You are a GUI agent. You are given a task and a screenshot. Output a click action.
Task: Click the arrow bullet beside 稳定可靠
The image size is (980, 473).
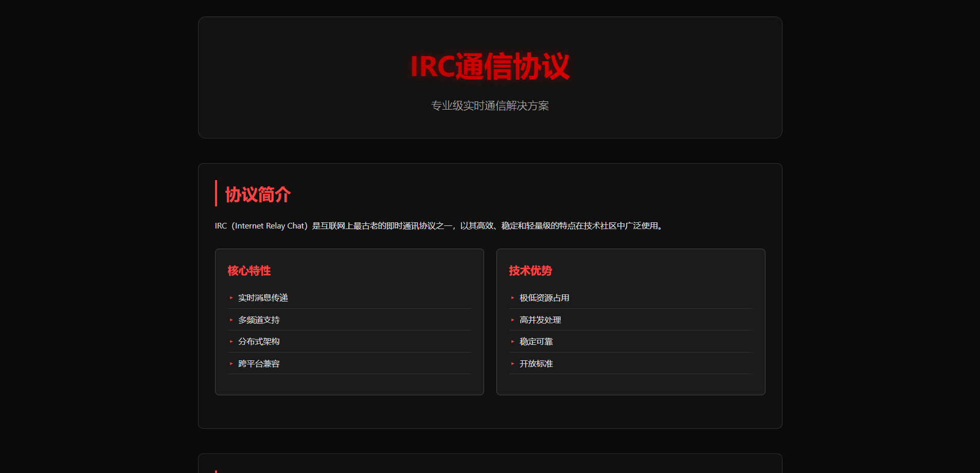coord(512,342)
